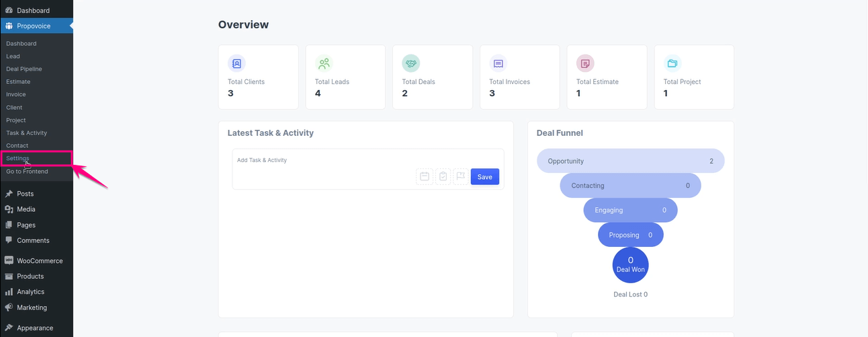868x337 pixels.
Task: Open the WordPress Dashboard menu
Action: (x=36, y=10)
